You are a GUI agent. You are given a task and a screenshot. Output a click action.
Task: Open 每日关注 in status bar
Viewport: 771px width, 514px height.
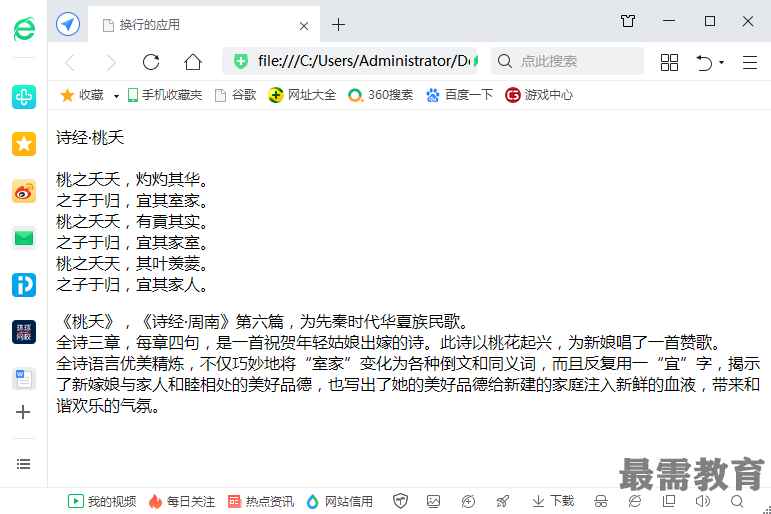tap(181, 501)
